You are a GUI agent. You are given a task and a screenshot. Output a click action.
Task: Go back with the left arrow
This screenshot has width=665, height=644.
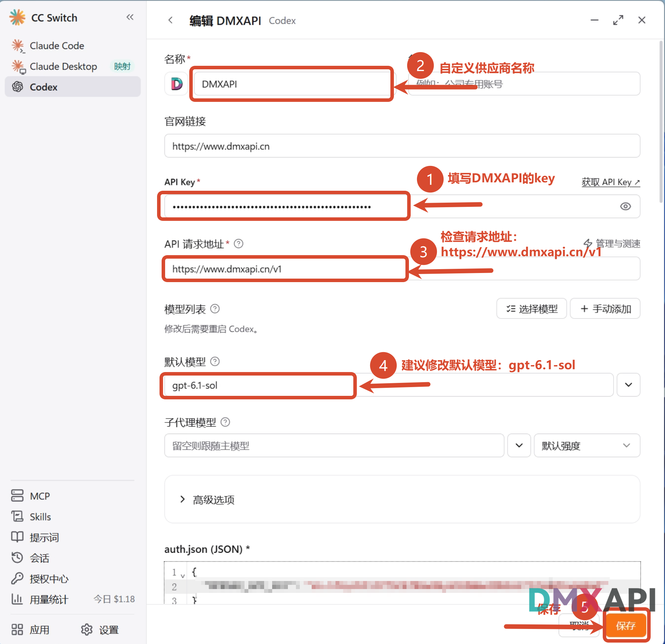[170, 20]
